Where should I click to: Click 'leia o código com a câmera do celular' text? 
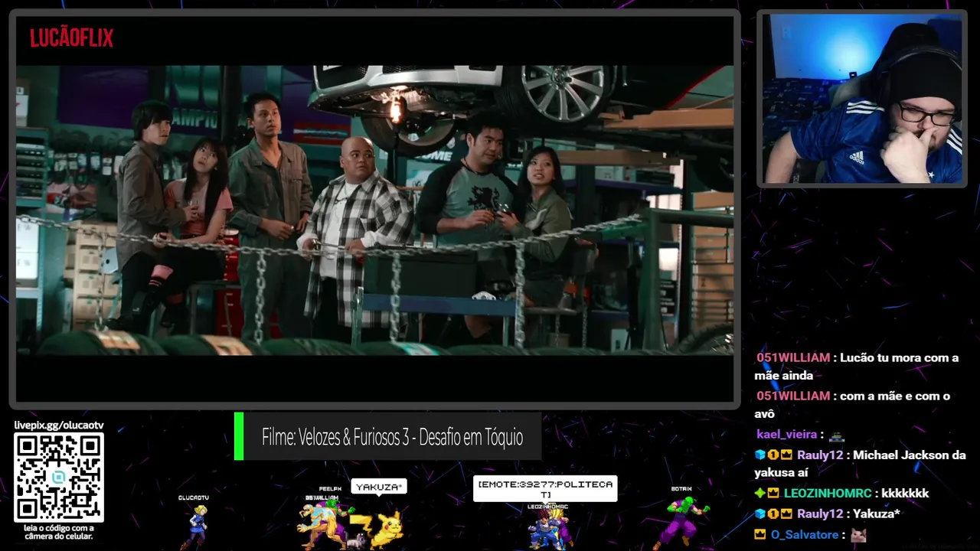pyautogui.click(x=59, y=532)
